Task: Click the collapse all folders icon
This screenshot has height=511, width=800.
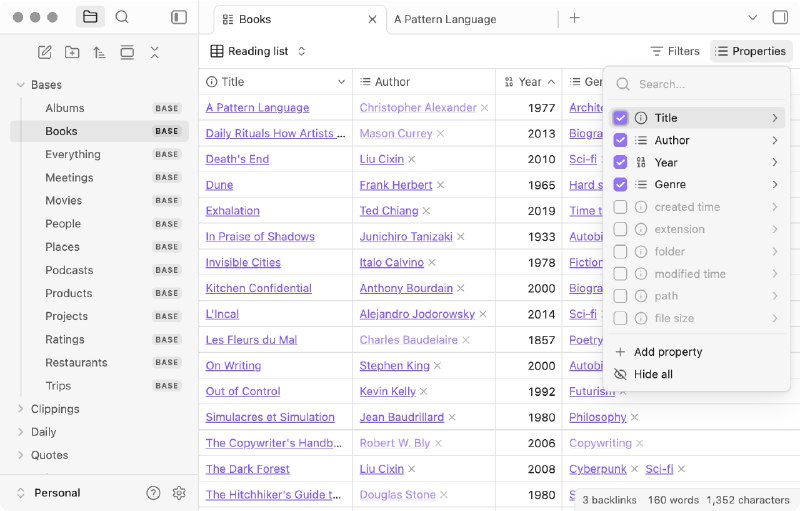Action: tap(154, 52)
